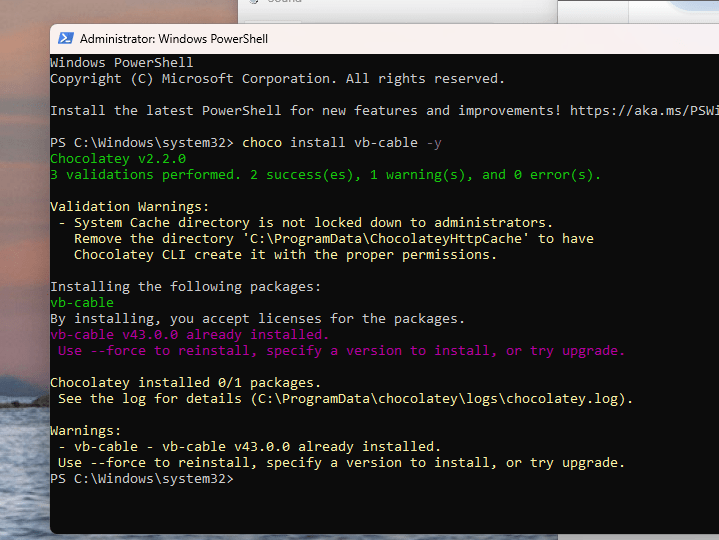Click the PowerShell icon in the title bar
Image resolution: width=719 pixels, height=540 pixels.
(66, 39)
